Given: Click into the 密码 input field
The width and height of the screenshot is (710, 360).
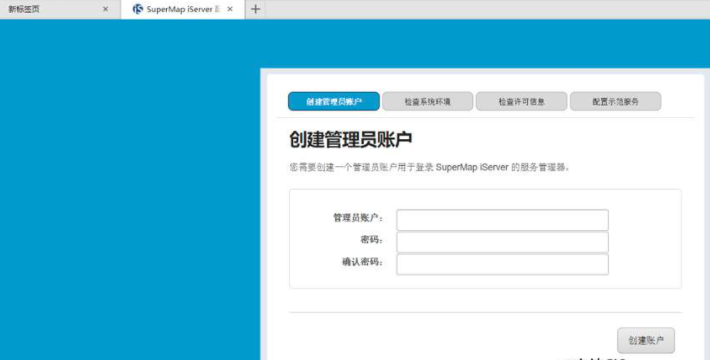Looking at the screenshot, I should (502, 242).
